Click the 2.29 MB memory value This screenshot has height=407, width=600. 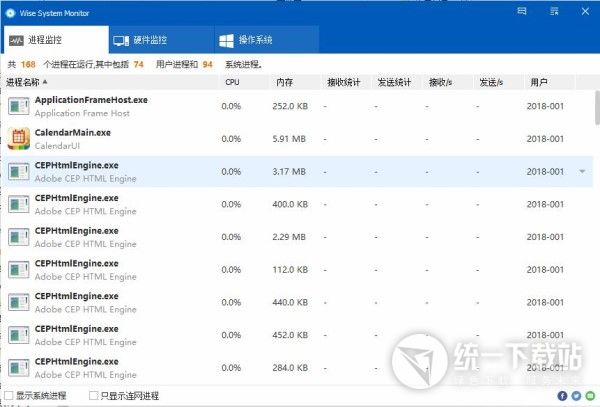click(x=289, y=237)
